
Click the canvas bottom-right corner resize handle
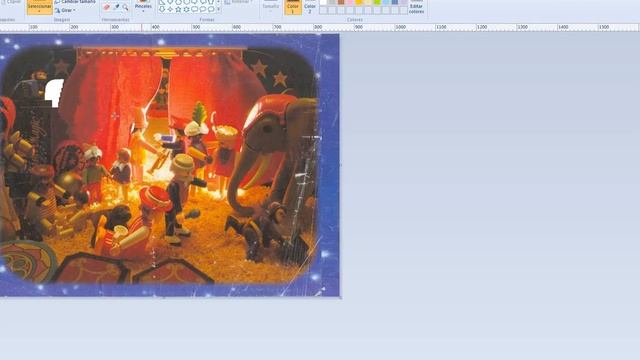pos(340,297)
